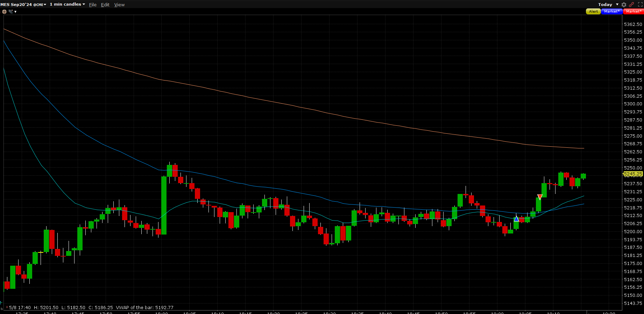Click the 5200.00 price axis label
Image resolution: width=644 pixels, height=314 pixels.
click(633, 231)
